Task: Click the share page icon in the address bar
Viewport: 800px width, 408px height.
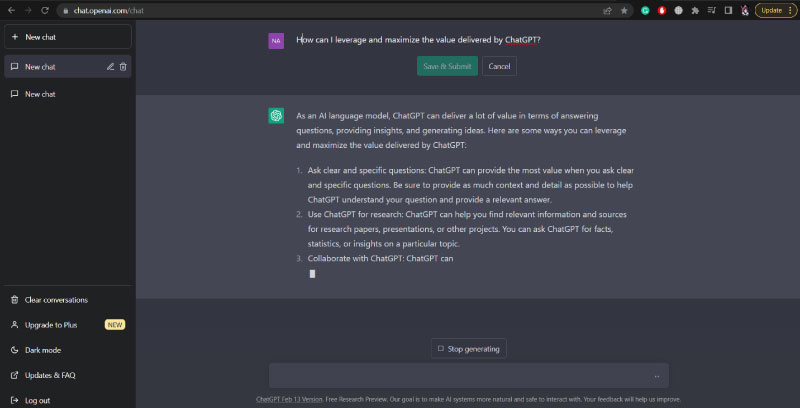Action: (607, 11)
